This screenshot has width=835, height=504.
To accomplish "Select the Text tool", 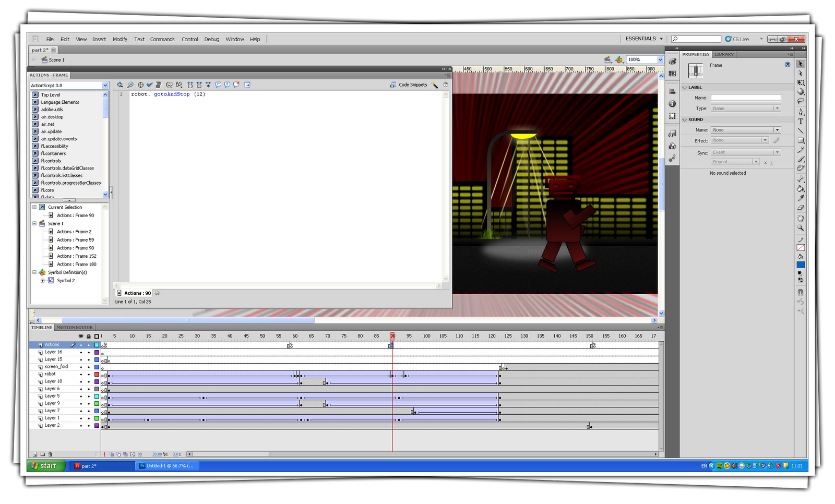I will (x=801, y=121).
